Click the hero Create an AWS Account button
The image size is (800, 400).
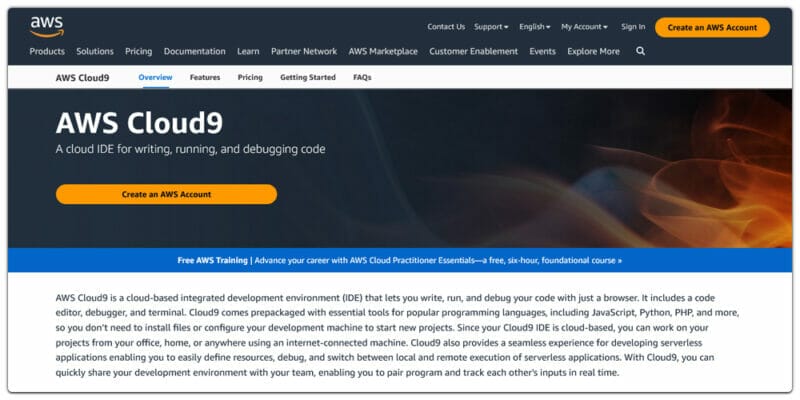click(166, 194)
